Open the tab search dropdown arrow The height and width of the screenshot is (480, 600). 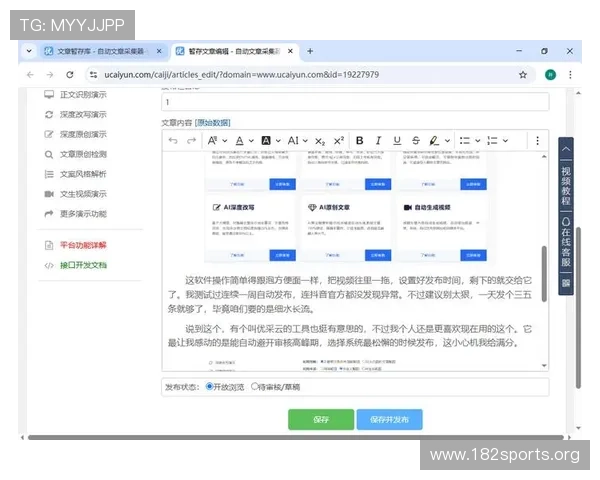click(29, 51)
